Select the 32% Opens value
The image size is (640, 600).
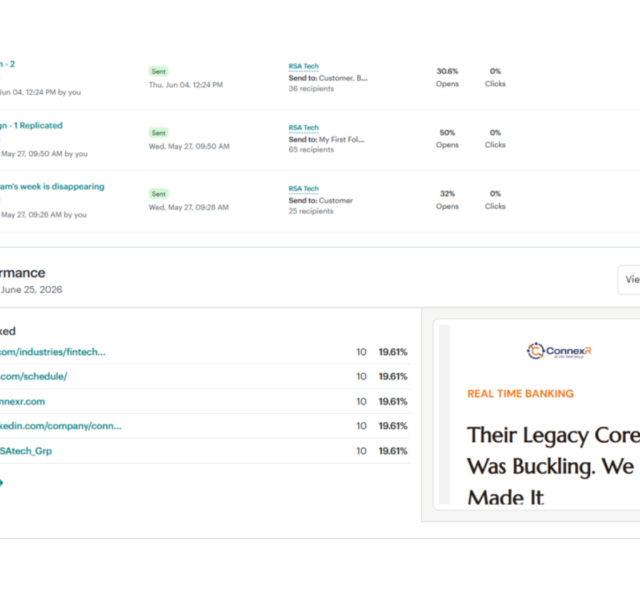(447, 193)
